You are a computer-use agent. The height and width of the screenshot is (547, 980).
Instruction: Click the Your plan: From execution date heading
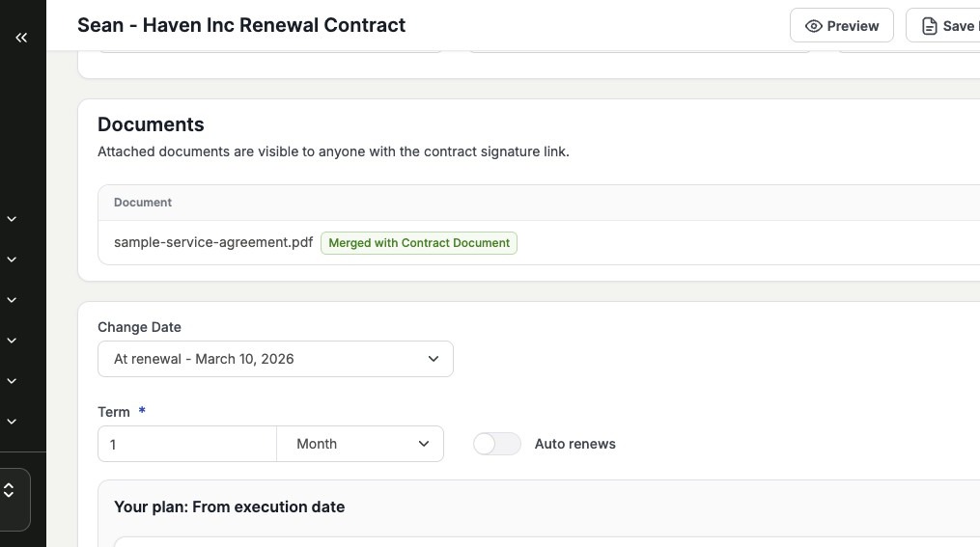(x=229, y=506)
